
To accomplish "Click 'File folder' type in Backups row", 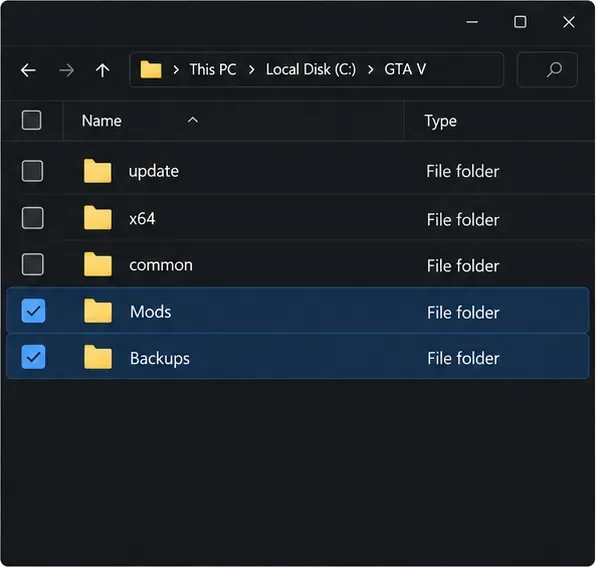I will click(x=463, y=358).
